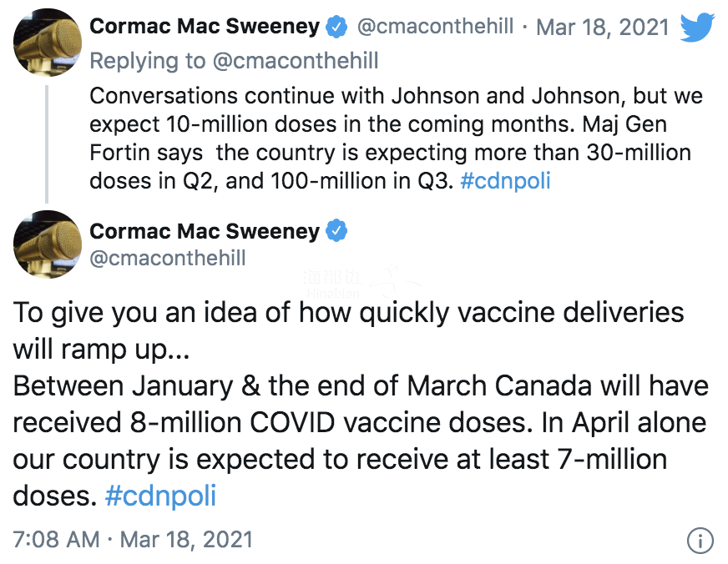728x564 pixels.
Task: Click the Twitter bird logo
Action: tap(697, 27)
